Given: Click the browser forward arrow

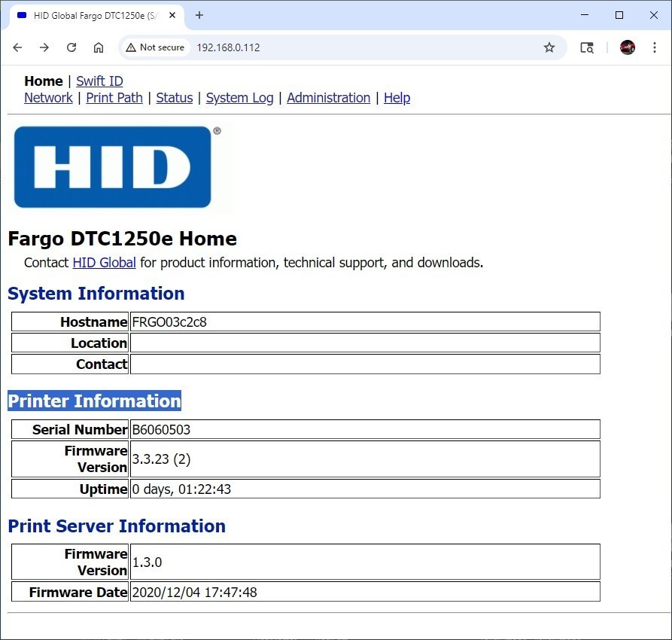Looking at the screenshot, I should pos(44,47).
